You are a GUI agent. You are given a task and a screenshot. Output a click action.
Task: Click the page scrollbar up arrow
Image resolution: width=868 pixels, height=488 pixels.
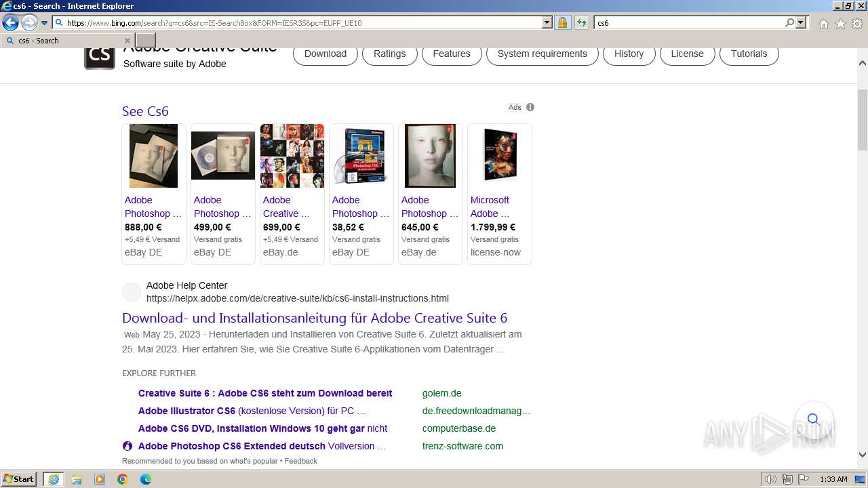click(863, 63)
